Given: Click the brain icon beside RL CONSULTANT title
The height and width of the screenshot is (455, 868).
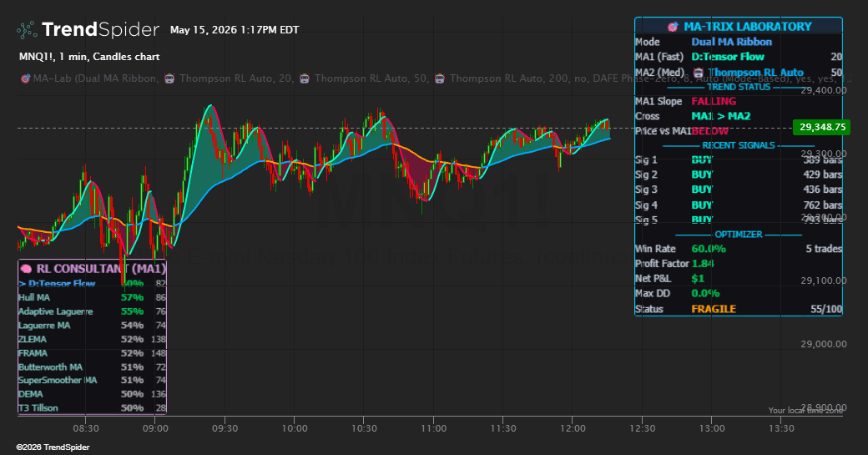Looking at the screenshot, I should tap(26, 269).
